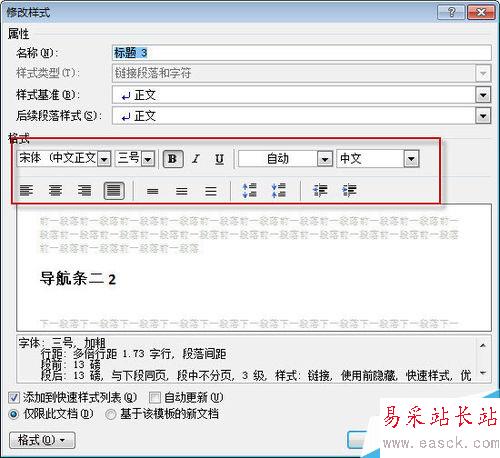The width and height of the screenshot is (500, 458).
Task: Set 1.5 line spacing
Action: click(x=182, y=191)
